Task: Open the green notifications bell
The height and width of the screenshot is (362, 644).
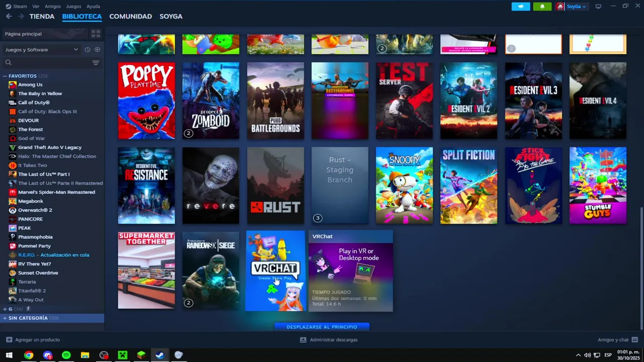Action: pos(542,7)
